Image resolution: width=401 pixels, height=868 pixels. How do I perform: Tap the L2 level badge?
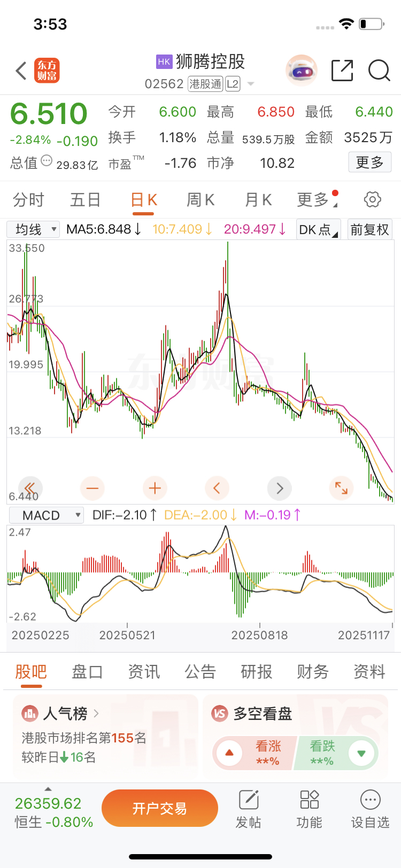click(x=233, y=84)
